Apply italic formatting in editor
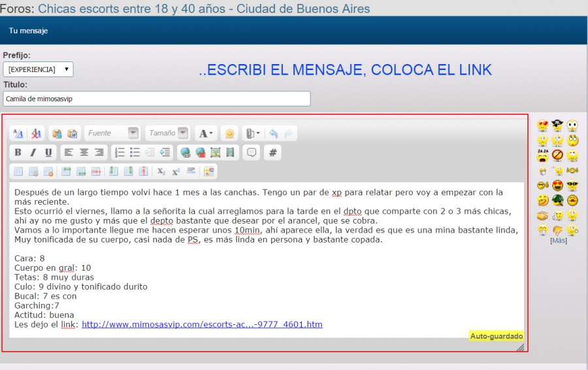This screenshot has height=370, width=588. coord(33,152)
